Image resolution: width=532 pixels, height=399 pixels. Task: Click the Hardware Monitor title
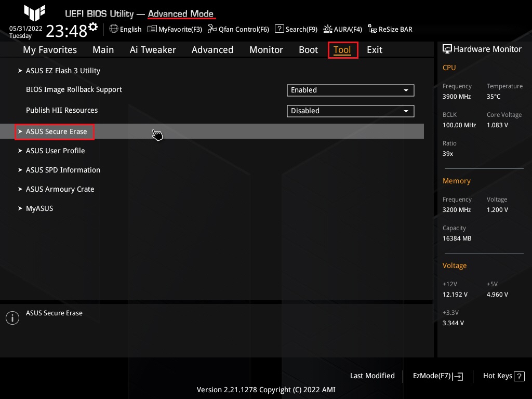click(x=487, y=49)
